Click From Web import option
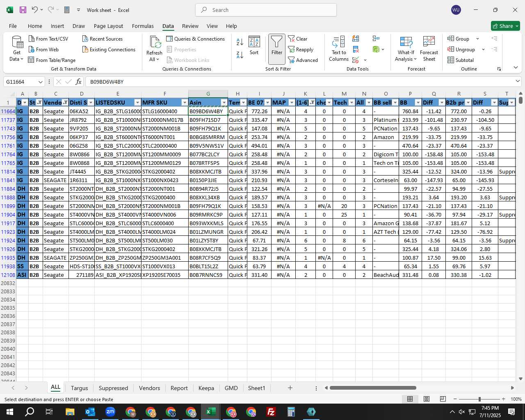This screenshot has height=420, width=525. click(43, 49)
